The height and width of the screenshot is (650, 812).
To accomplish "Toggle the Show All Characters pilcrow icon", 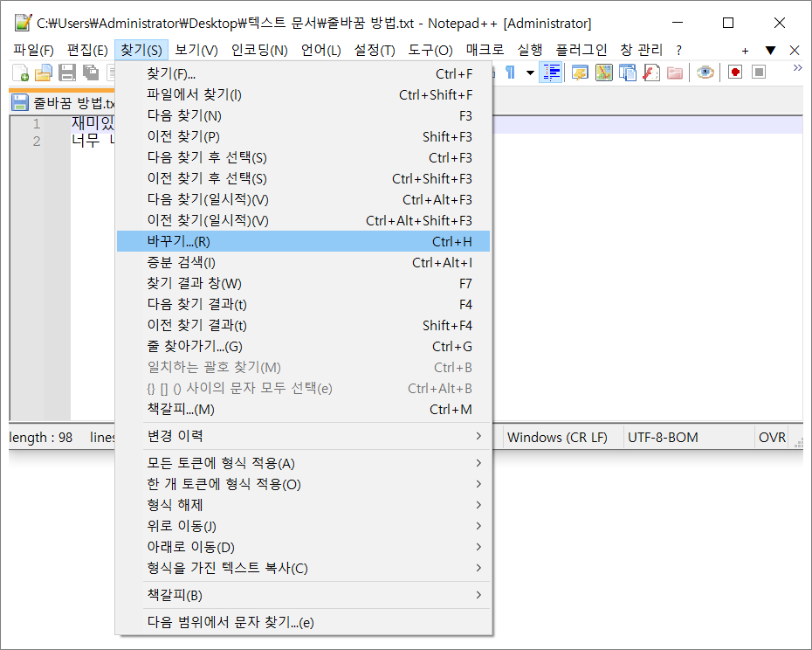I will tap(510, 73).
